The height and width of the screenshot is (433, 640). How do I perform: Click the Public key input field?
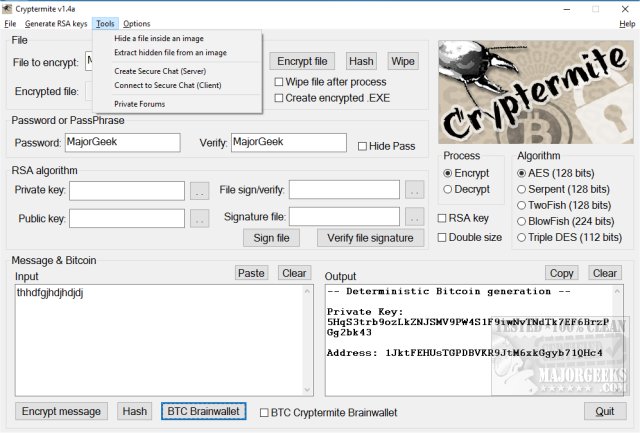(x=127, y=218)
